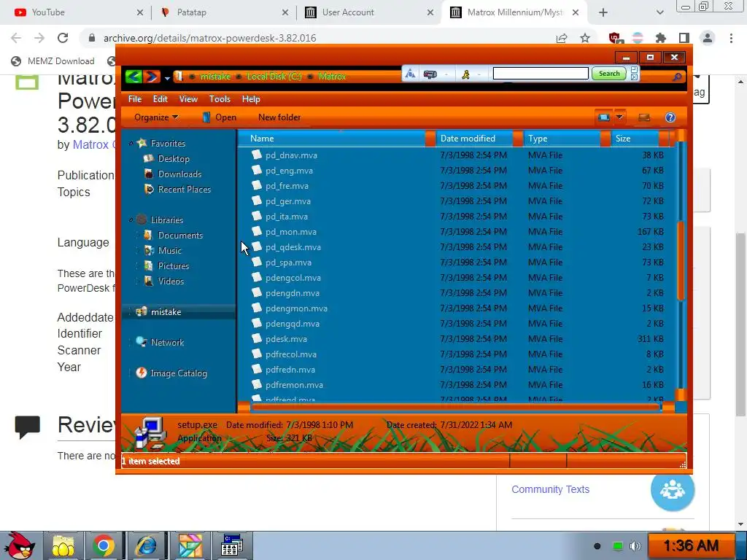Screen dimensions: 747x560
Task: Open the Edit menu
Action: pyautogui.click(x=160, y=99)
